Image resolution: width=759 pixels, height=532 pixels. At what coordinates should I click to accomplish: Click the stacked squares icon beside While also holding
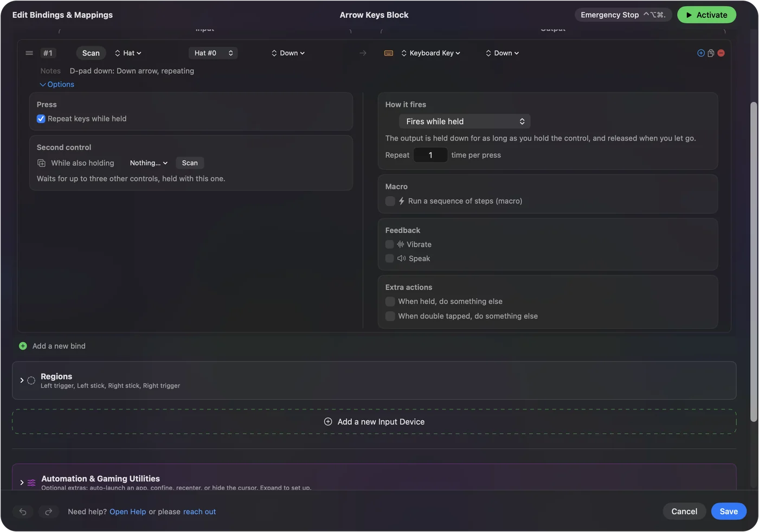(41, 163)
